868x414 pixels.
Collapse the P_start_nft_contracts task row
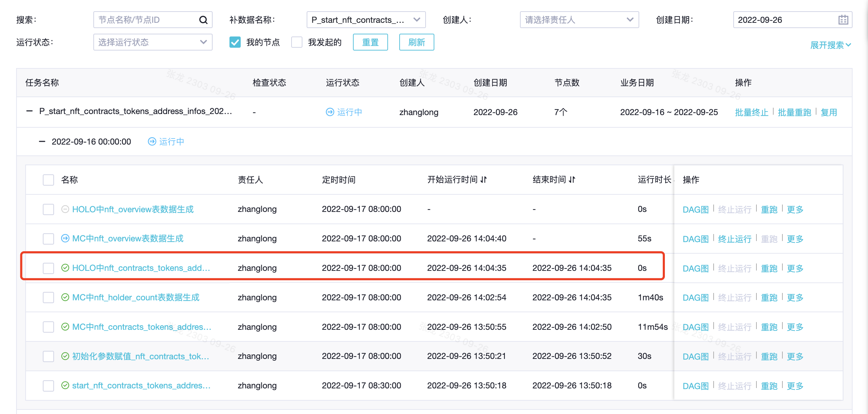29,111
